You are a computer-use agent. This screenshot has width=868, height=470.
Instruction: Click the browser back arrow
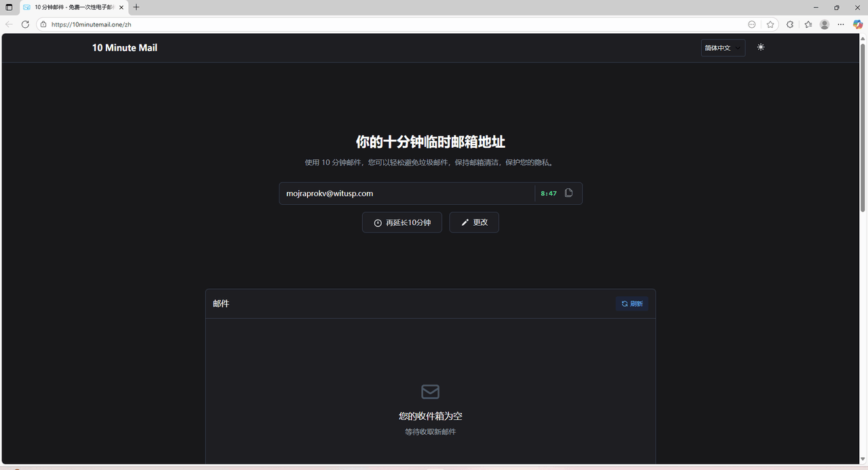(9, 24)
